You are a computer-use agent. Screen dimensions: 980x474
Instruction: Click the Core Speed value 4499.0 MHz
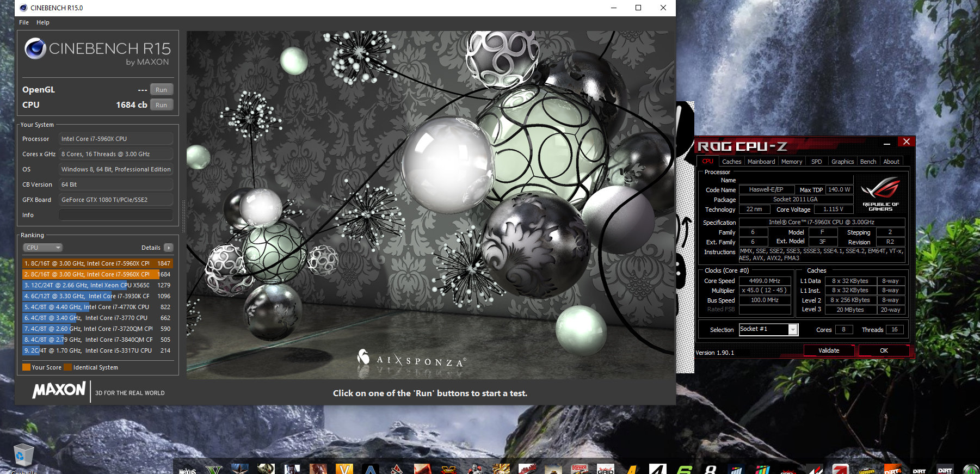pos(765,281)
